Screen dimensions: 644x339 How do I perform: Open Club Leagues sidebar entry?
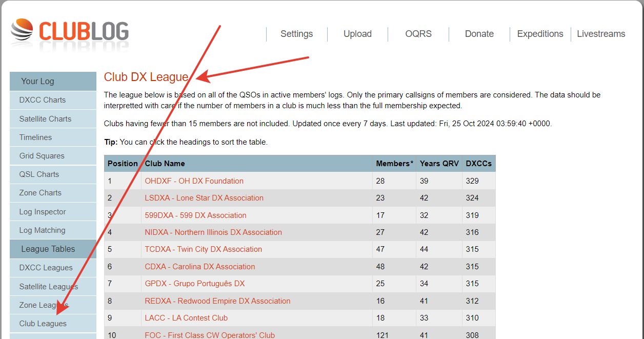pyautogui.click(x=53, y=324)
